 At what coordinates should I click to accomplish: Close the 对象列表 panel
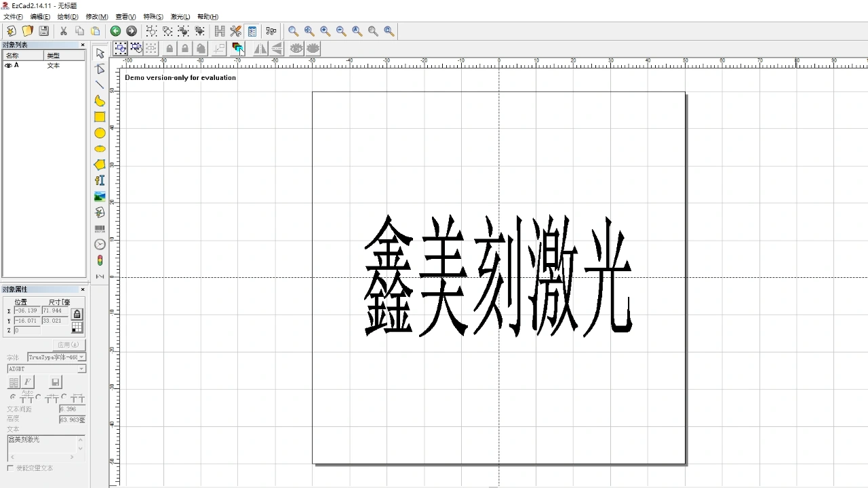pyautogui.click(x=83, y=45)
